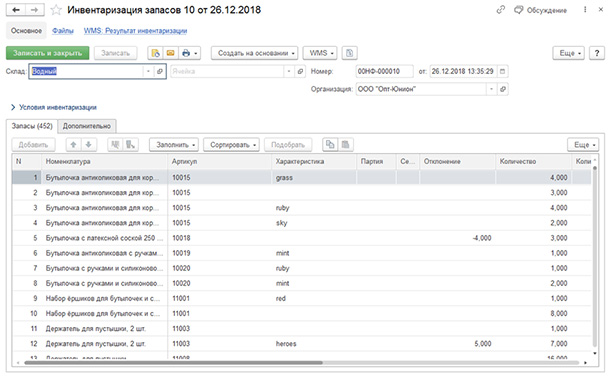Open the calendar picker beside the date
This screenshot has width=608, height=376.
point(502,71)
